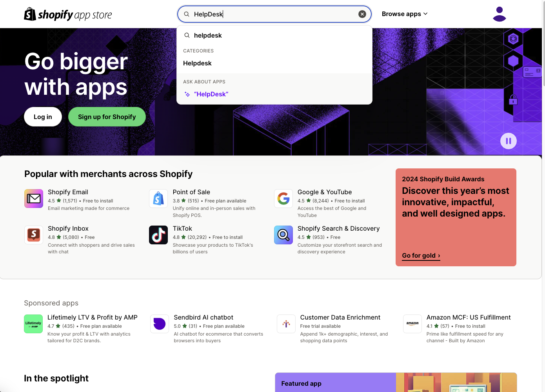Open the Lifetimely app icon
Viewport: 545px width, 392px height.
tap(33, 324)
